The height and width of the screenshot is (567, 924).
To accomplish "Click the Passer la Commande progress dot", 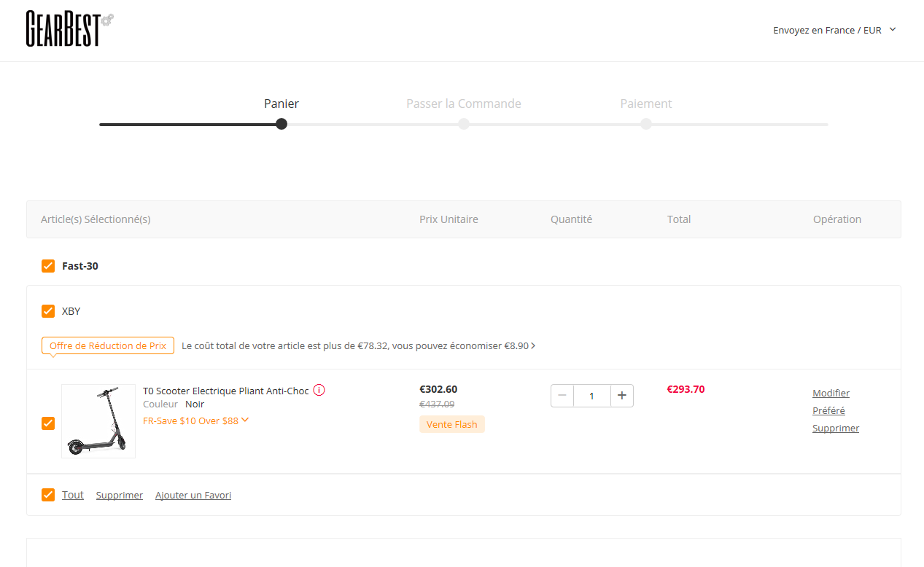I will click(x=464, y=124).
